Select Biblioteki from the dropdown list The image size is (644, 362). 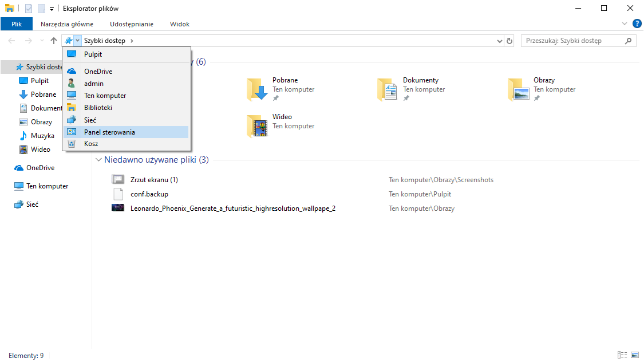(x=98, y=108)
